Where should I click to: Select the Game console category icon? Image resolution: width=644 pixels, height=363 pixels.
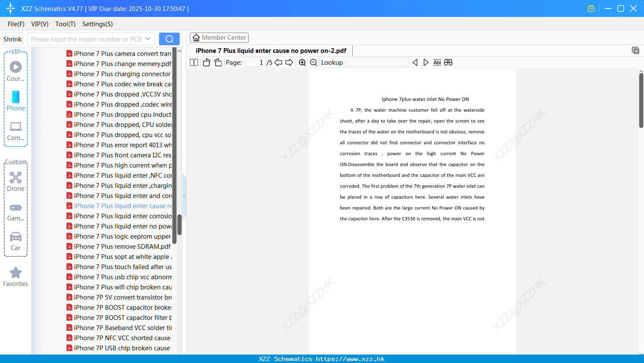pyautogui.click(x=16, y=212)
